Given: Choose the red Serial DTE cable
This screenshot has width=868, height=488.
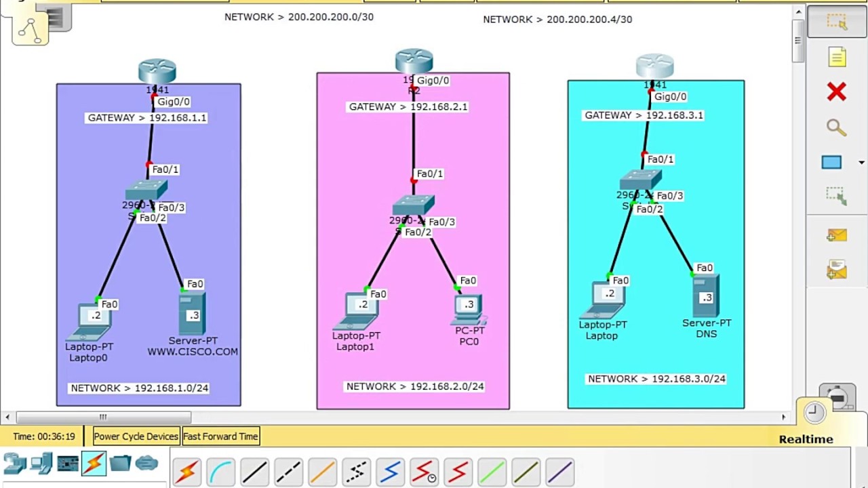Looking at the screenshot, I should 458,472.
